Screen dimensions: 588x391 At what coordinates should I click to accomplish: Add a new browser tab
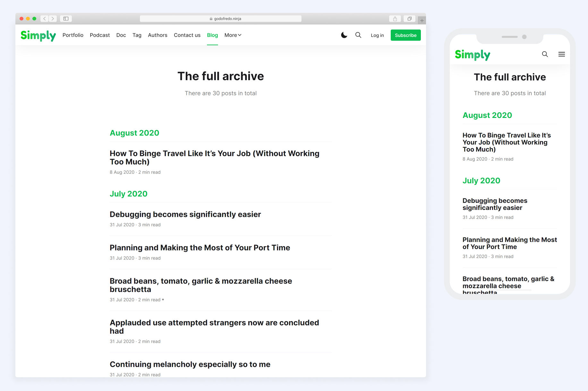(x=422, y=21)
